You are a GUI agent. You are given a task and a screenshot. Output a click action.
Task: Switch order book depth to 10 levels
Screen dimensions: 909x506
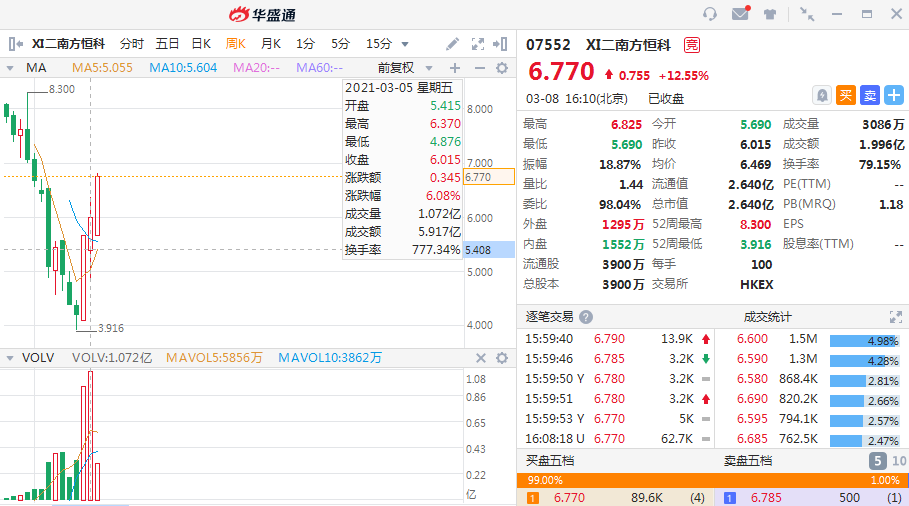pyautogui.click(x=898, y=461)
